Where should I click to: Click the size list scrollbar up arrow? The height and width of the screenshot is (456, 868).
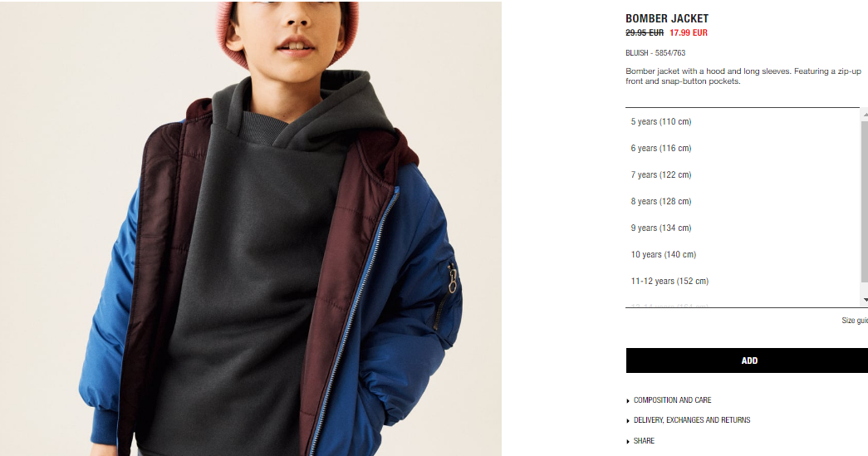[x=866, y=114]
